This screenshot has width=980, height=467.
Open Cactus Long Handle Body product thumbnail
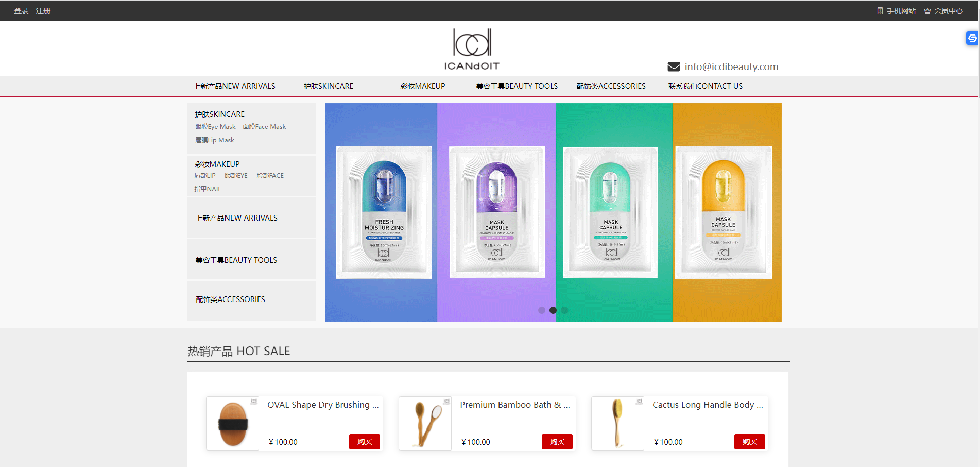coord(618,424)
